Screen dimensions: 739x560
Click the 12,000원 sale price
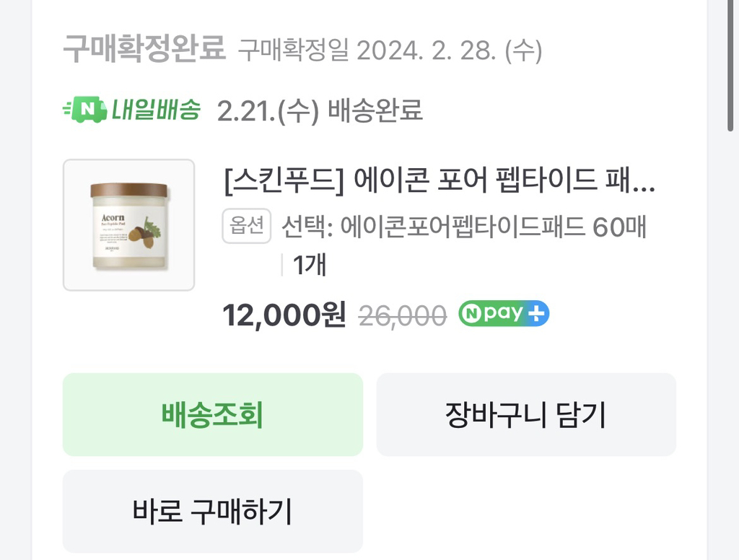click(x=284, y=315)
